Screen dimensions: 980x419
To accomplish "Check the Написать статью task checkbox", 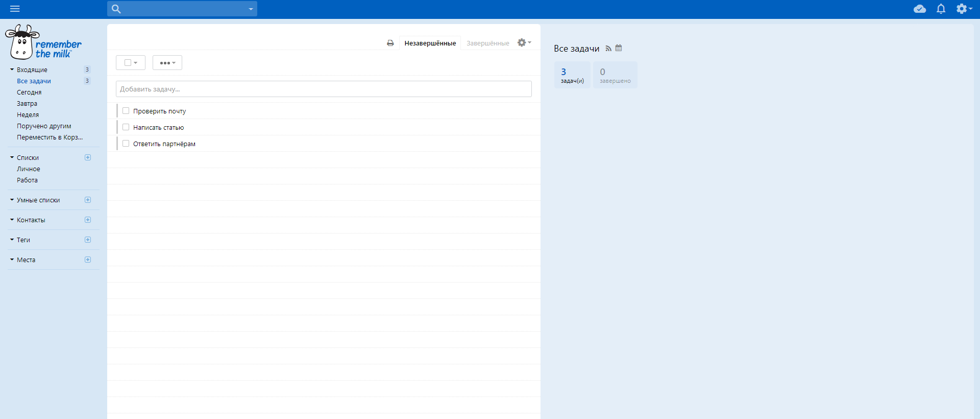I will point(126,127).
